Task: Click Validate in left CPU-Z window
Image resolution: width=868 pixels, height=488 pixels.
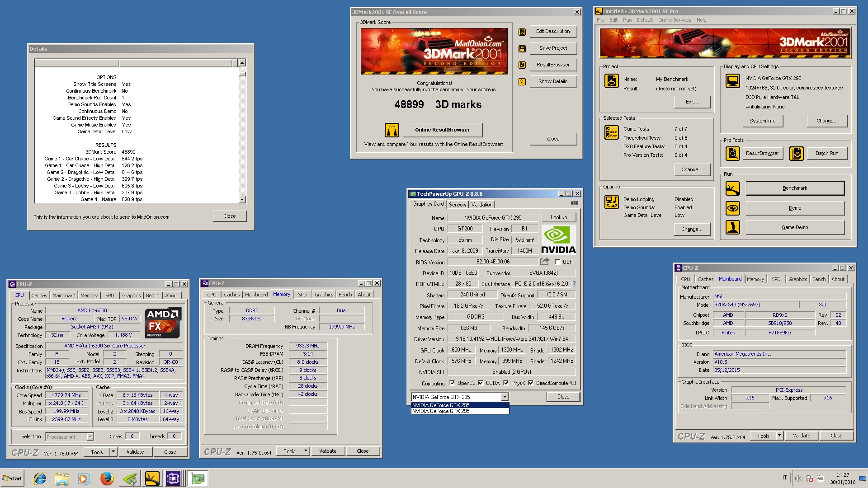Action: click(x=135, y=452)
